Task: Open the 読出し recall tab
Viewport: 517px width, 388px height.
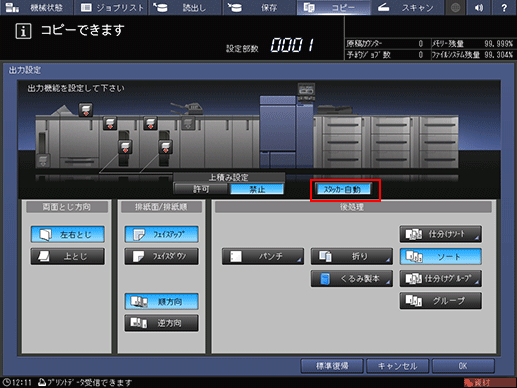Action: pyautogui.click(x=185, y=7)
